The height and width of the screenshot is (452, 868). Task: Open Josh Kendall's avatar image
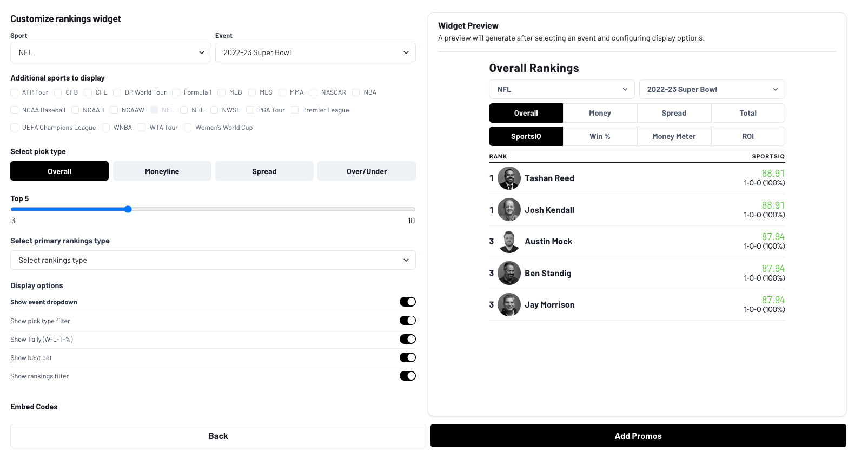click(x=509, y=210)
